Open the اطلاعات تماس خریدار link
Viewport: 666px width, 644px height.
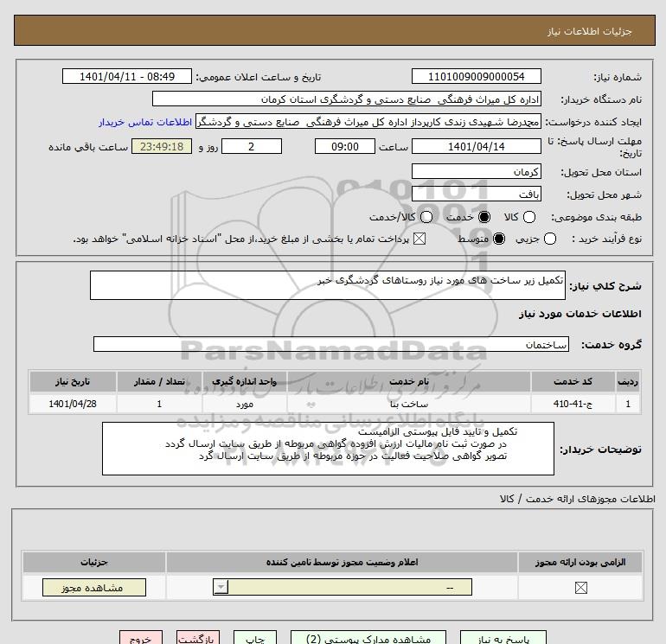(x=145, y=122)
